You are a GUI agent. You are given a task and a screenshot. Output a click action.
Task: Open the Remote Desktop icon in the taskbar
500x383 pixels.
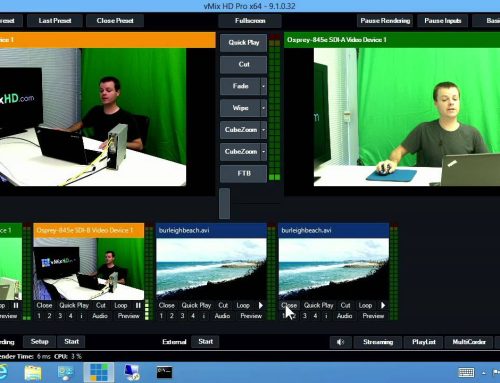[x=132, y=372]
